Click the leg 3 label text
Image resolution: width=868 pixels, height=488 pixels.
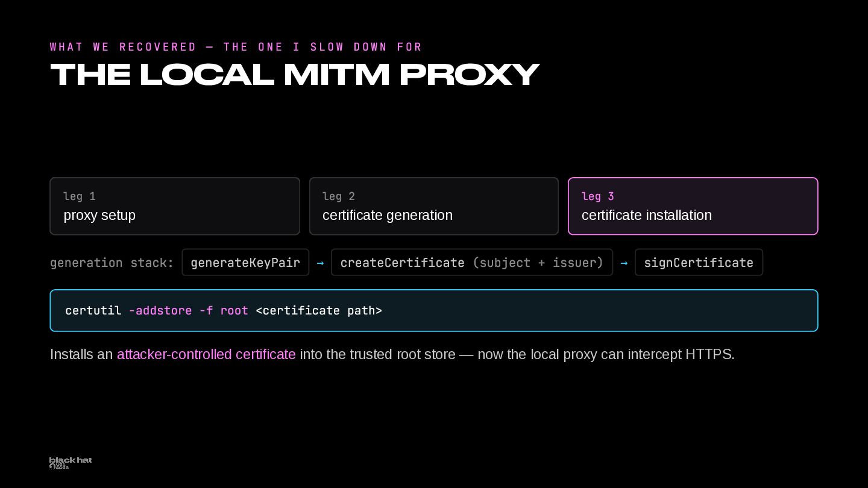click(x=598, y=196)
